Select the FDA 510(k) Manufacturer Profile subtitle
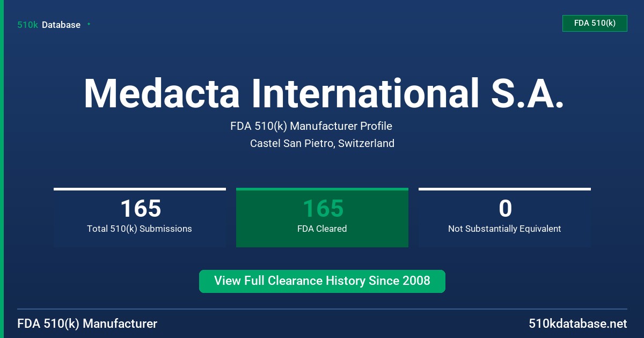This screenshot has width=644, height=338. point(311,127)
